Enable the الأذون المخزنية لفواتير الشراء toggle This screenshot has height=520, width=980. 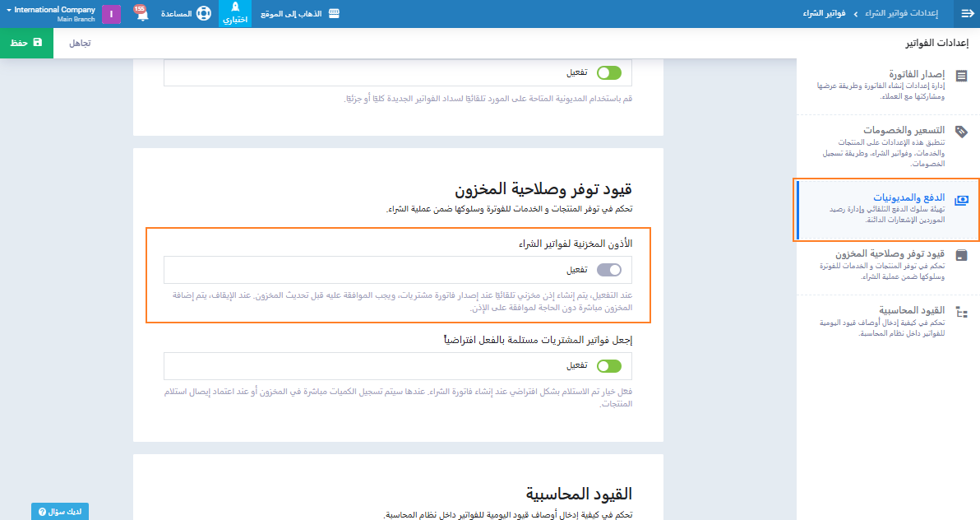point(609,270)
